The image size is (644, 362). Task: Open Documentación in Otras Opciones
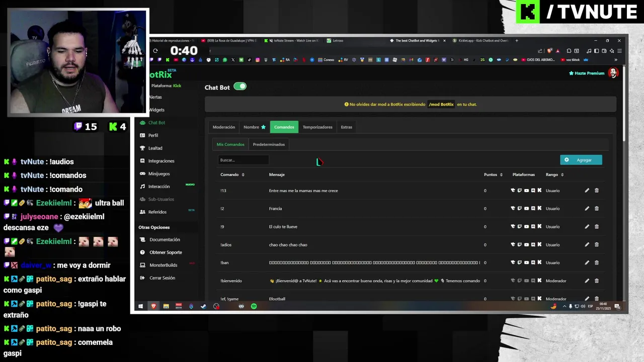coord(165,240)
